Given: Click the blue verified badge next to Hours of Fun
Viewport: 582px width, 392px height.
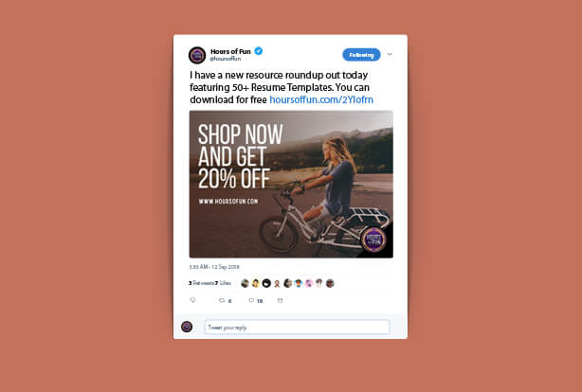Looking at the screenshot, I should (x=259, y=51).
